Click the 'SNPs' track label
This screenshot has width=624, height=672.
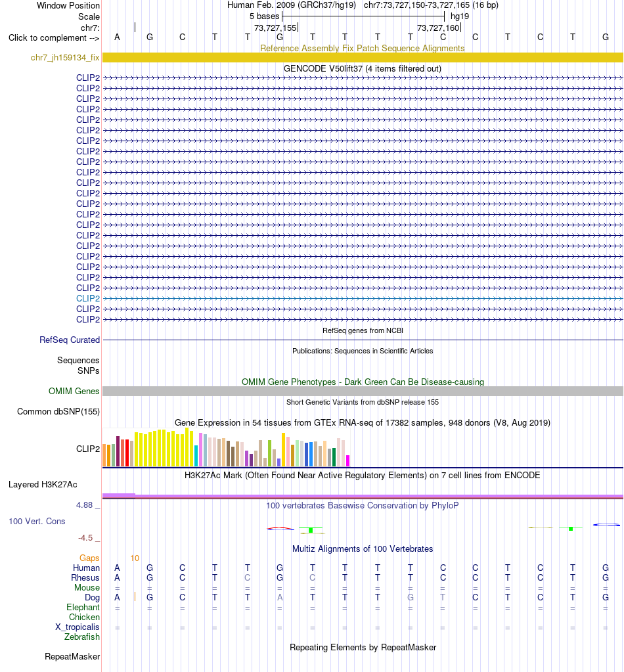tap(88, 370)
